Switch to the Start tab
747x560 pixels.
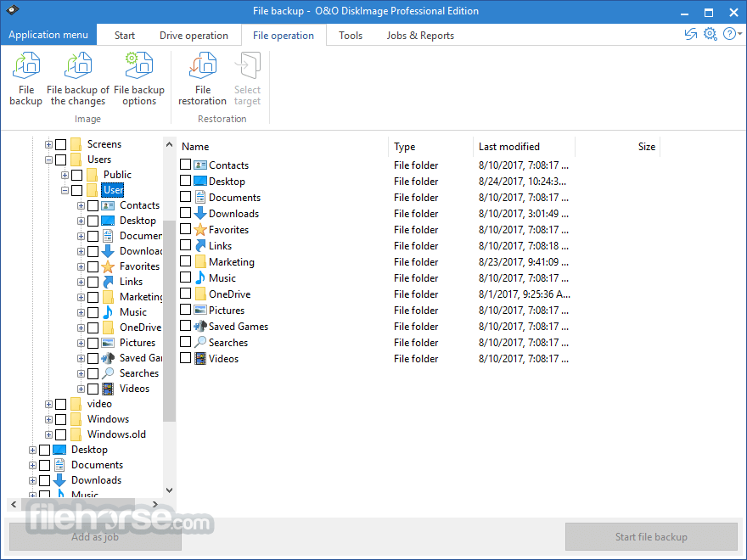coord(124,36)
